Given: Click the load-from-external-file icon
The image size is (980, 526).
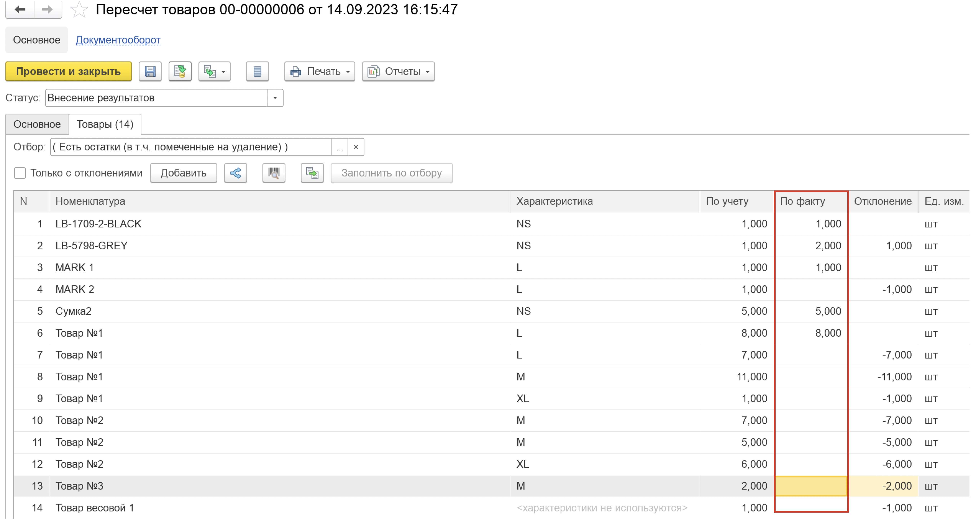Looking at the screenshot, I should pyautogui.click(x=312, y=173).
